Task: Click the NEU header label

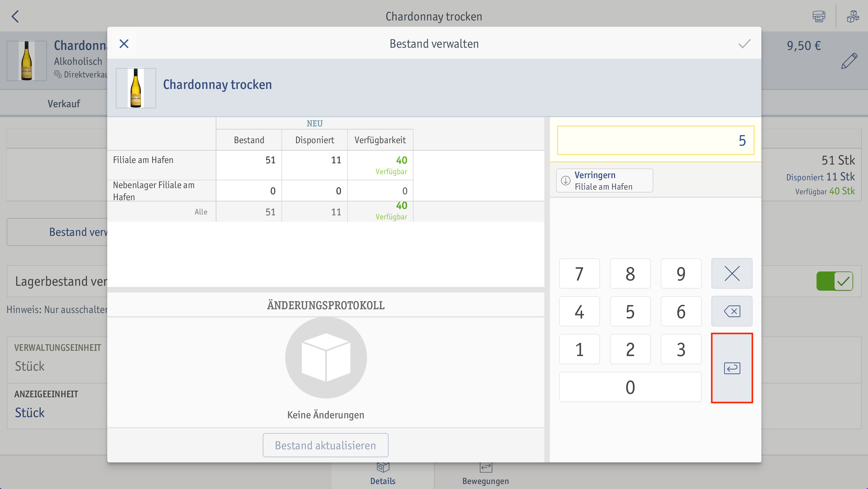Action: pyautogui.click(x=314, y=123)
